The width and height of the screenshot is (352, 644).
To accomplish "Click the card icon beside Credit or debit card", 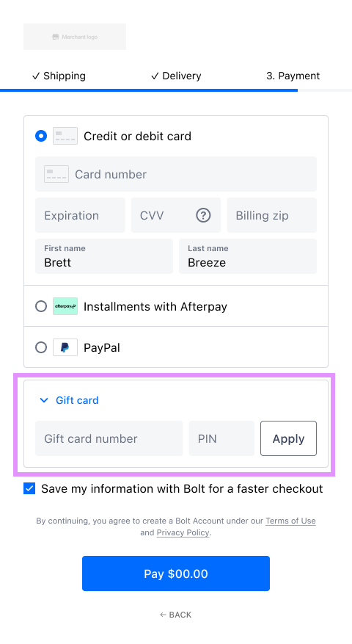I will click(x=65, y=136).
